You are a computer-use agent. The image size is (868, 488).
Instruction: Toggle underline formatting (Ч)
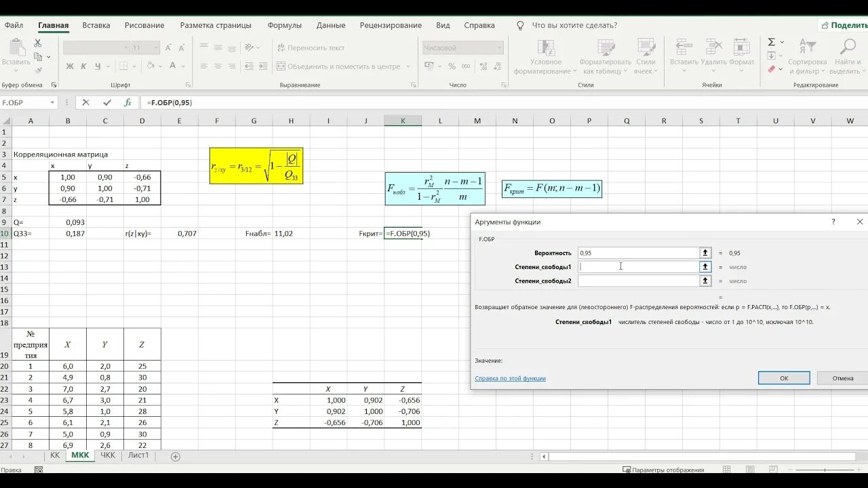(x=98, y=66)
